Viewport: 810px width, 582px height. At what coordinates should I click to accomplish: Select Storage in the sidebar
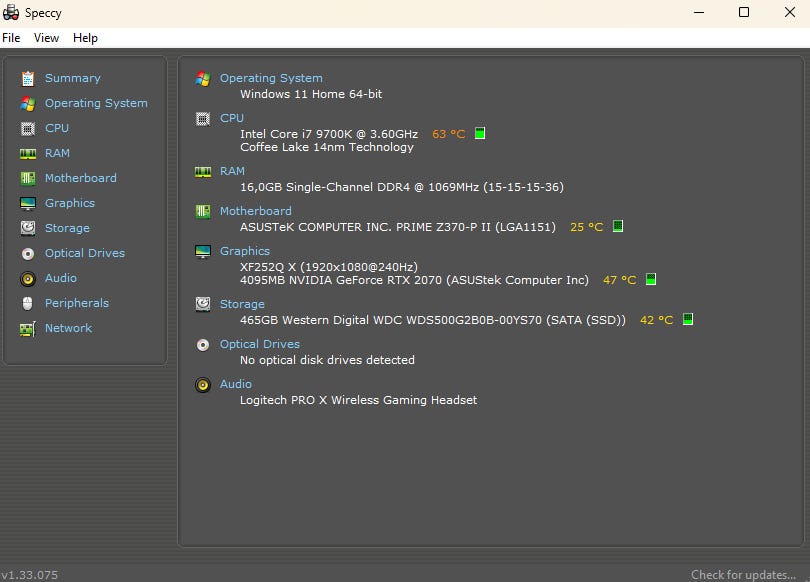[x=67, y=228]
